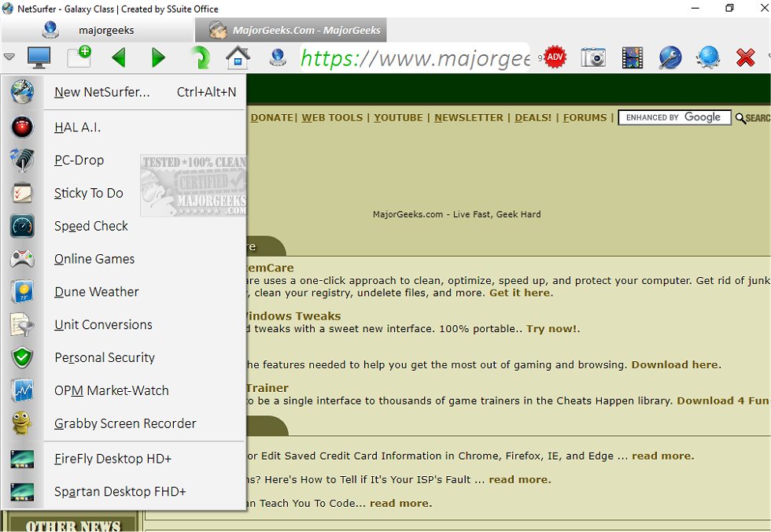Click the 'Download here' link
The width and height of the screenshot is (771, 532).
pyautogui.click(x=675, y=365)
